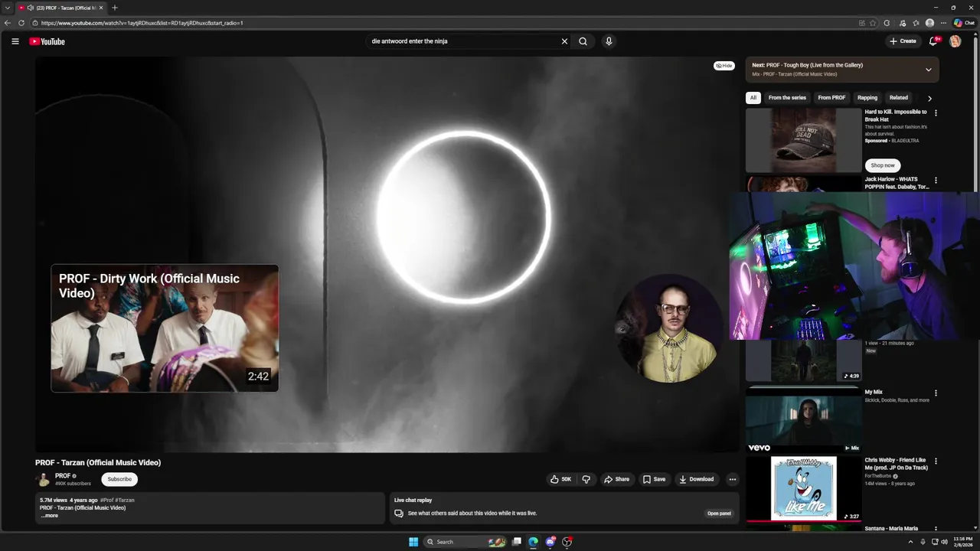The height and width of the screenshot is (551, 980).
Task: Expand video description with ...more
Action: click(x=49, y=516)
